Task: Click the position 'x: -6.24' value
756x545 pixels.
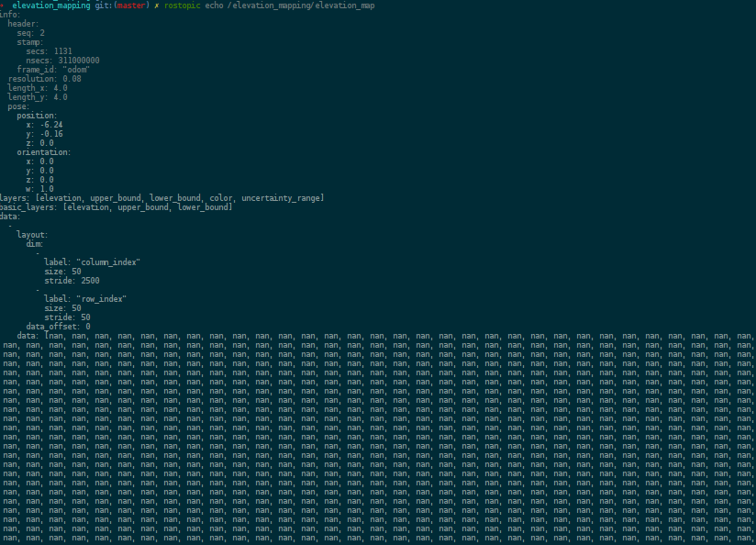Action: 44,125
